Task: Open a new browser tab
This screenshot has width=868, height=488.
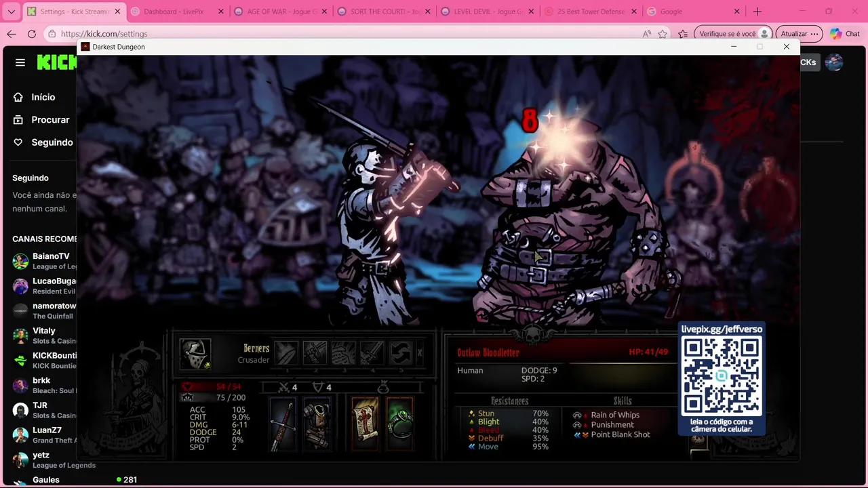Action: pyautogui.click(x=757, y=12)
